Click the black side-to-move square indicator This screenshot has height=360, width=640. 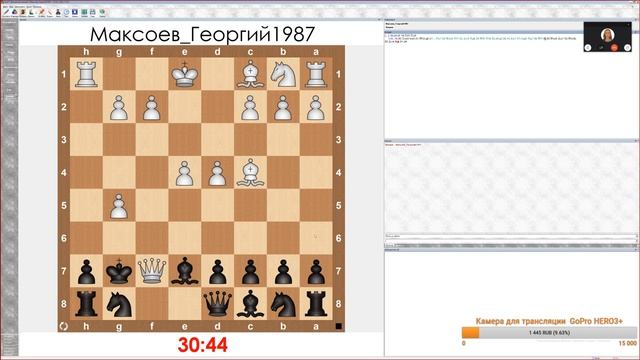click(x=338, y=326)
